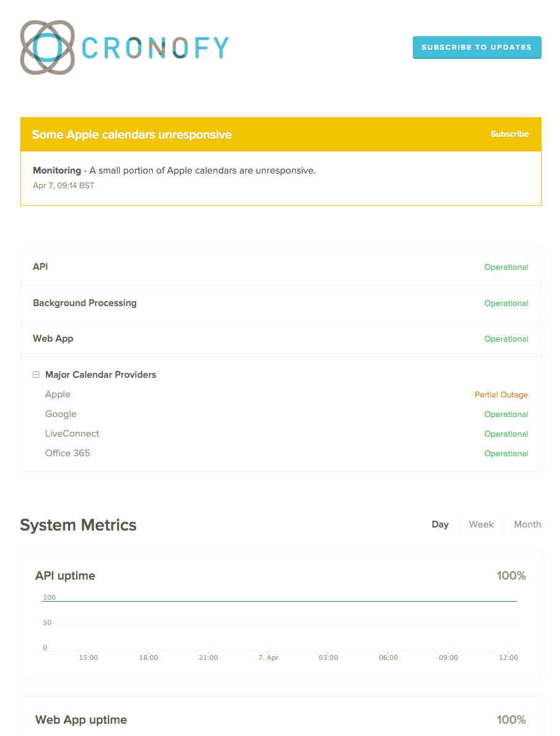Switch metrics view to Day

[x=440, y=524]
